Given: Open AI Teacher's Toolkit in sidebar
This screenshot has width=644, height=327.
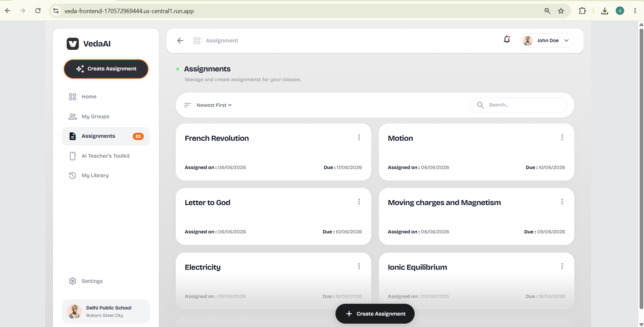Looking at the screenshot, I should [x=106, y=156].
